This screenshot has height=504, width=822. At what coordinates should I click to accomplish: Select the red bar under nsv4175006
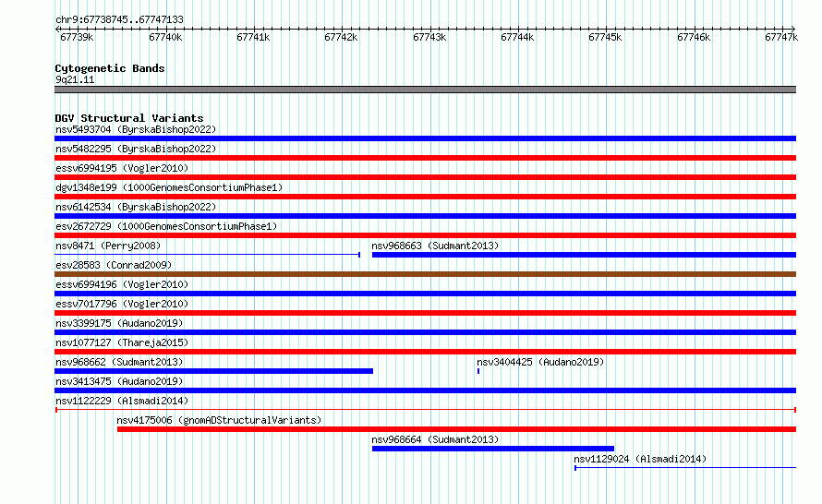click(456, 429)
